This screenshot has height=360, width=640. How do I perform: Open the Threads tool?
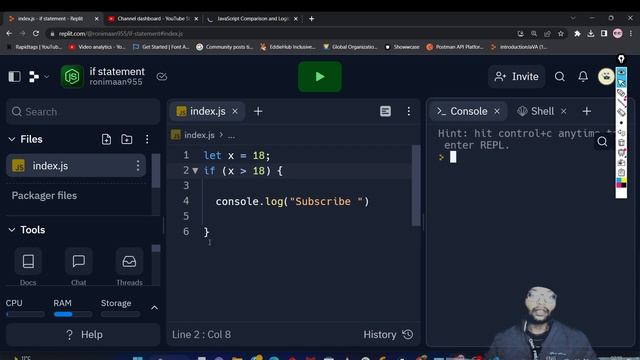tap(129, 266)
